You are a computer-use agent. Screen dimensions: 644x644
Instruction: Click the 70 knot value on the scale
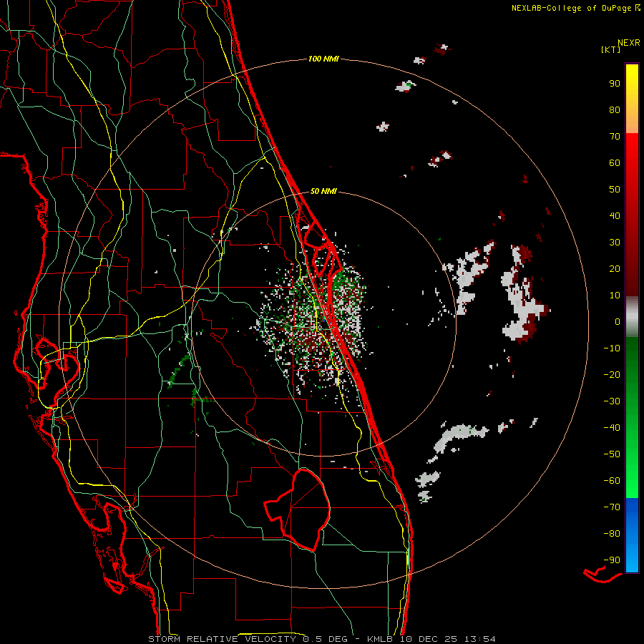tap(615, 137)
